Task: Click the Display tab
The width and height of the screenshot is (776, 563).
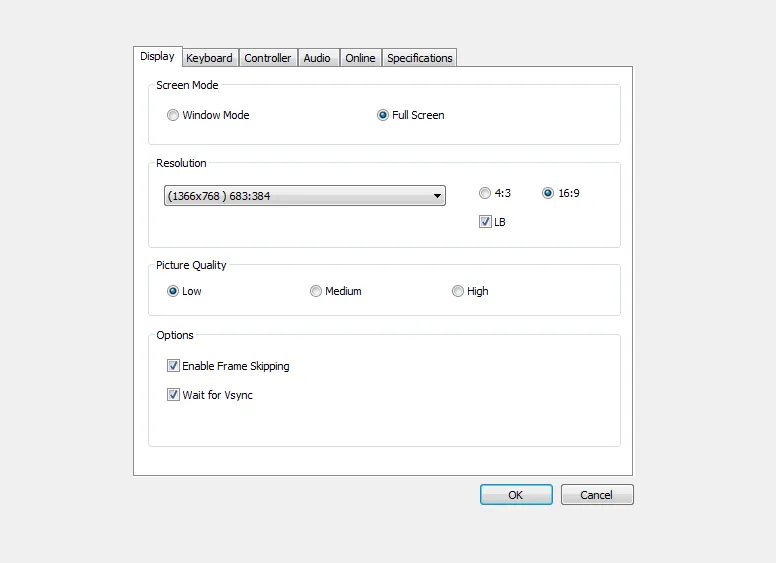Action: (157, 56)
